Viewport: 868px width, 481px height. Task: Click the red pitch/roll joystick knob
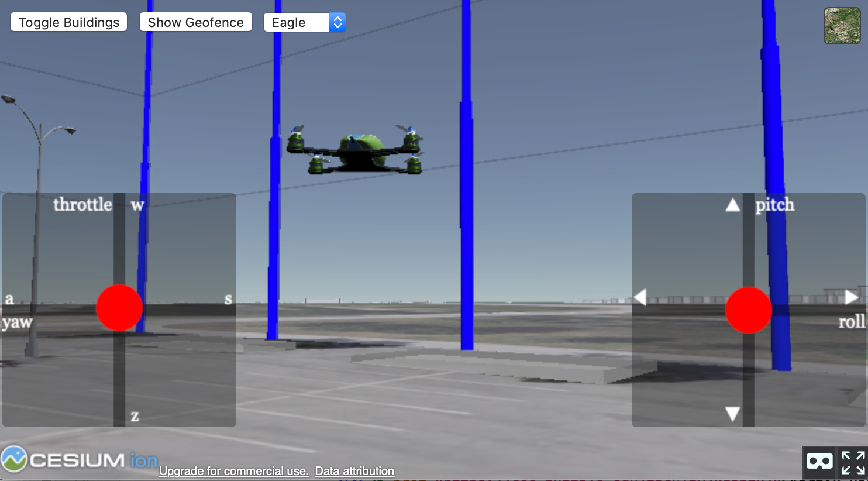coord(748,310)
